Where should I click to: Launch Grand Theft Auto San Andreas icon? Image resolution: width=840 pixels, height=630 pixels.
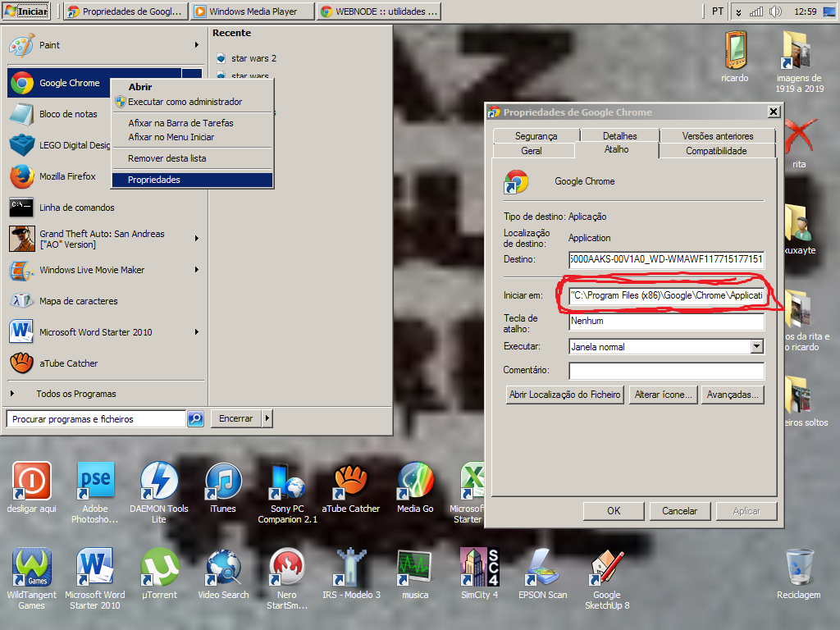point(22,239)
